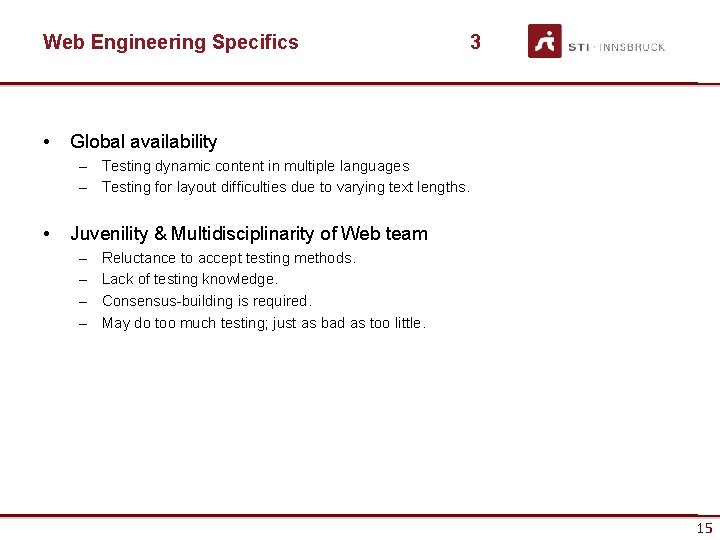This screenshot has height=540, width=720.
Task: Click the dark red header divider line
Action: click(360, 84)
